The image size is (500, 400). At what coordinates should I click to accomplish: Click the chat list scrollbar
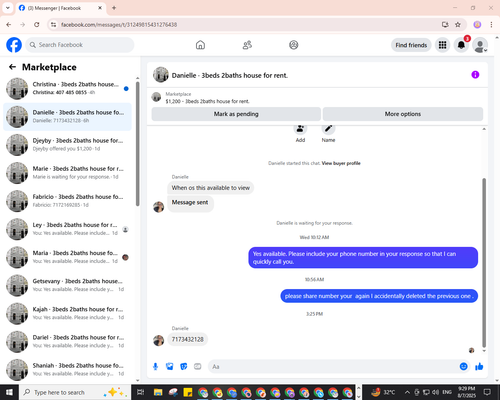click(137, 143)
